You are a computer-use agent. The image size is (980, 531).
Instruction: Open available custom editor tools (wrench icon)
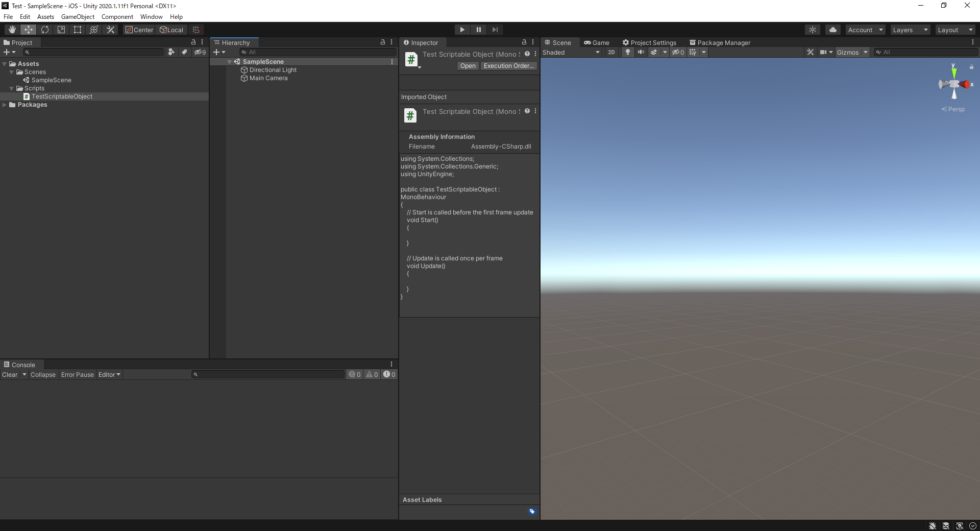click(x=110, y=30)
